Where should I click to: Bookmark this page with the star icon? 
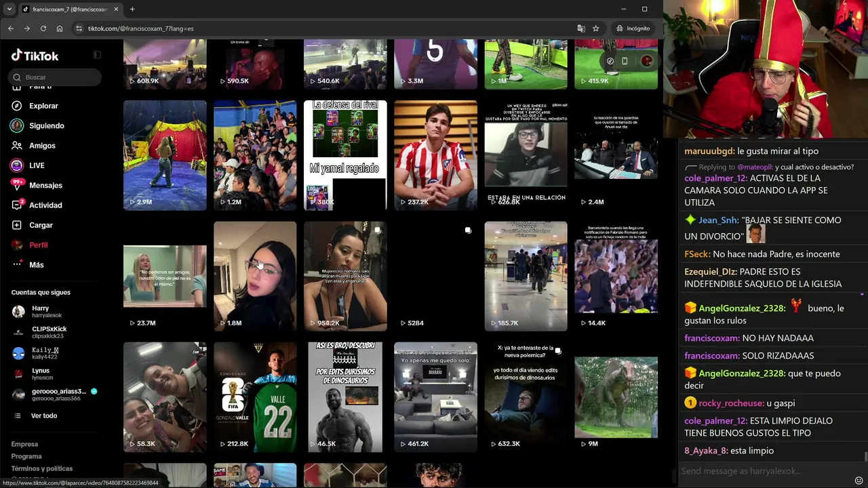(x=596, y=28)
